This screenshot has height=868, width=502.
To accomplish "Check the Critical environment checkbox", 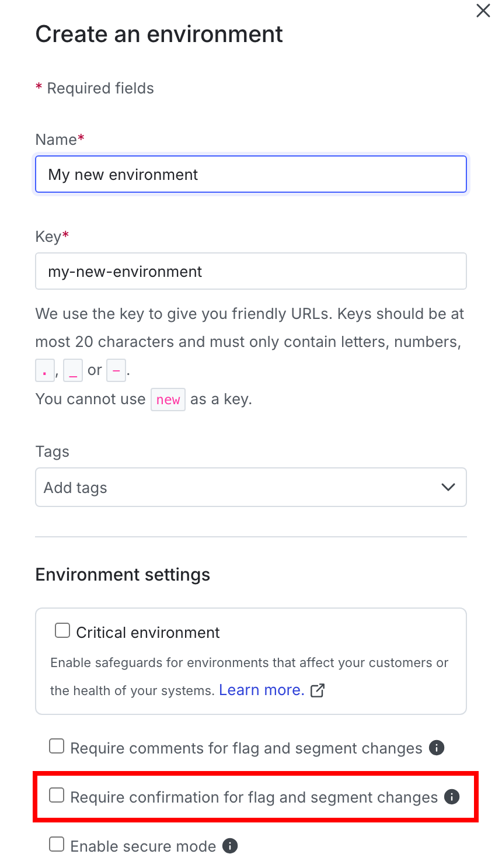I will 62,630.
